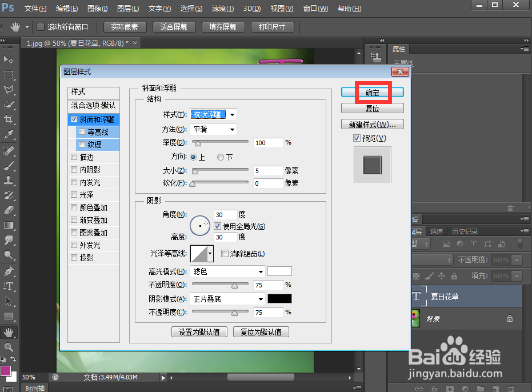This screenshot has width=532, height=392.
Task: Open the 样式 dropdown showing 枕状浮雕
Action: coord(213,114)
